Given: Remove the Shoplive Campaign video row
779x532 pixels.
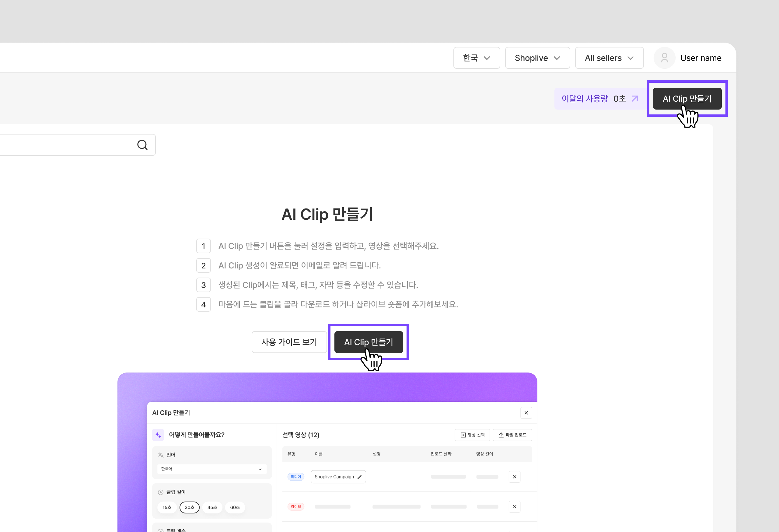Looking at the screenshot, I should 514,477.
